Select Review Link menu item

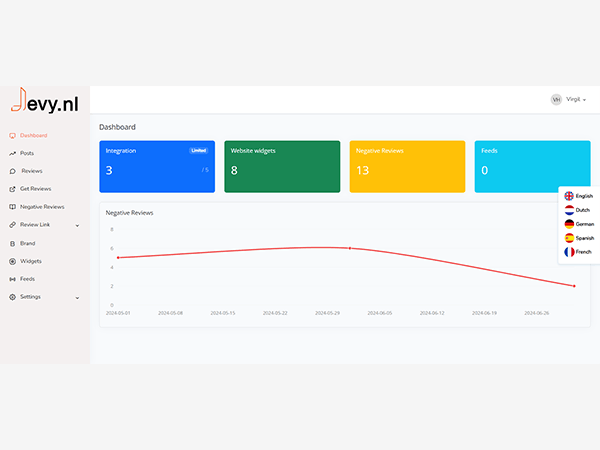pos(35,225)
